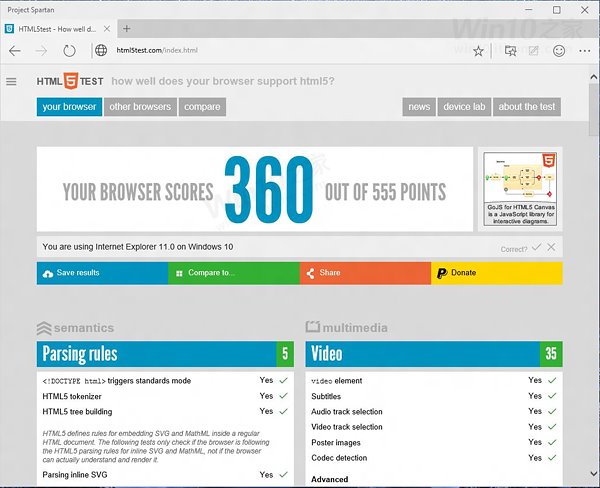Reject browser detection with the X icon
Screen dimensions: 600x488
point(551,247)
